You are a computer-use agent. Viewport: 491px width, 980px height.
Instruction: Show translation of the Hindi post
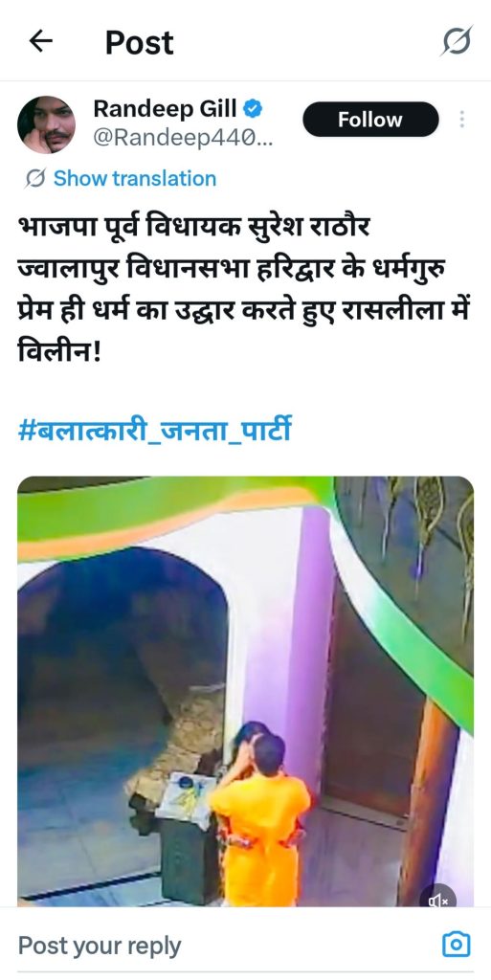tap(134, 179)
